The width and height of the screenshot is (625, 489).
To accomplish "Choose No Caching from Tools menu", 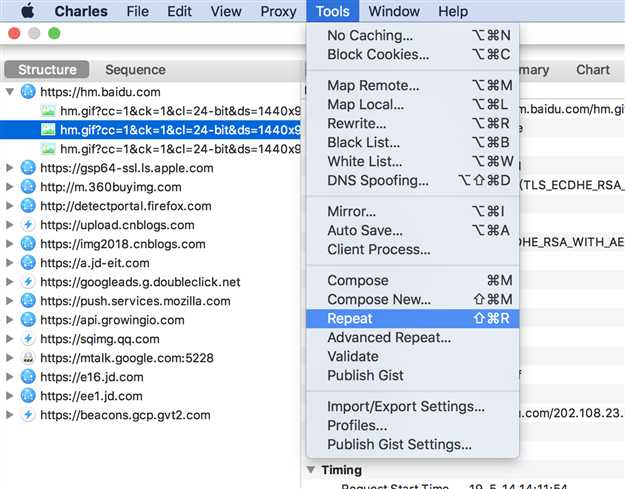I will click(413, 35).
